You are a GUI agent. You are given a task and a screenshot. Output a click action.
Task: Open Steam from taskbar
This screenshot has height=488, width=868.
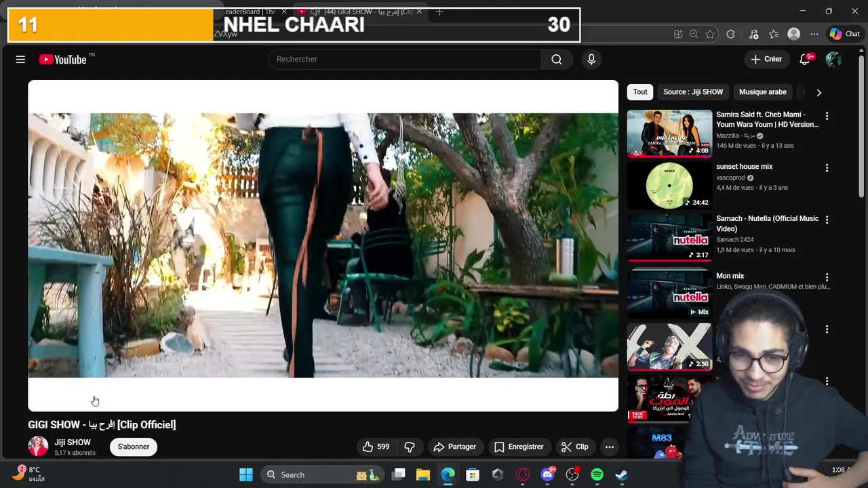621,475
